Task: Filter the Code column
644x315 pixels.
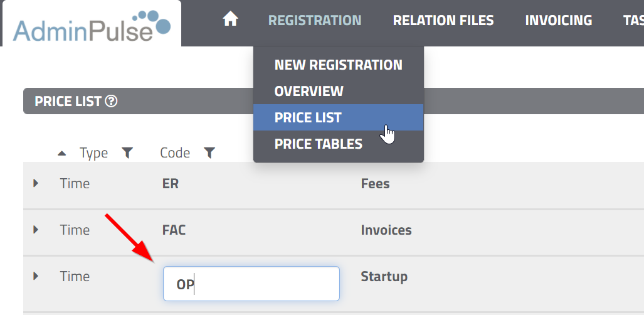Action: tap(209, 153)
